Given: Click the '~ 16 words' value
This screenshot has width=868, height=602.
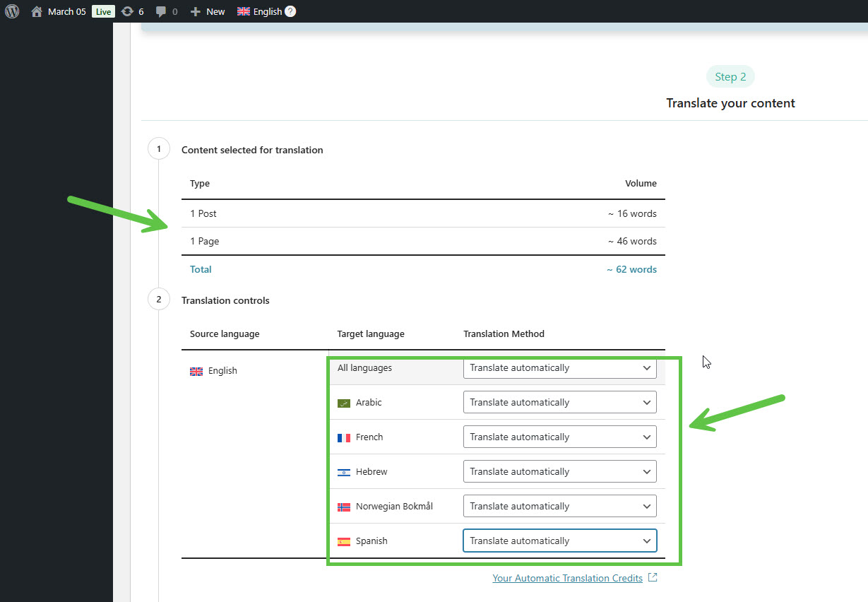Looking at the screenshot, I should pos(633,213).
